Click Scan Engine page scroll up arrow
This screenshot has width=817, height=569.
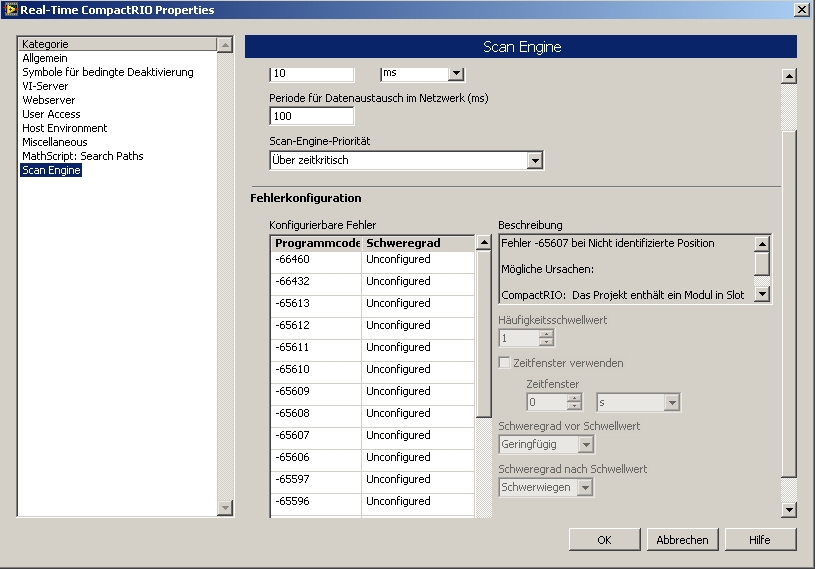tap(789, 76)
